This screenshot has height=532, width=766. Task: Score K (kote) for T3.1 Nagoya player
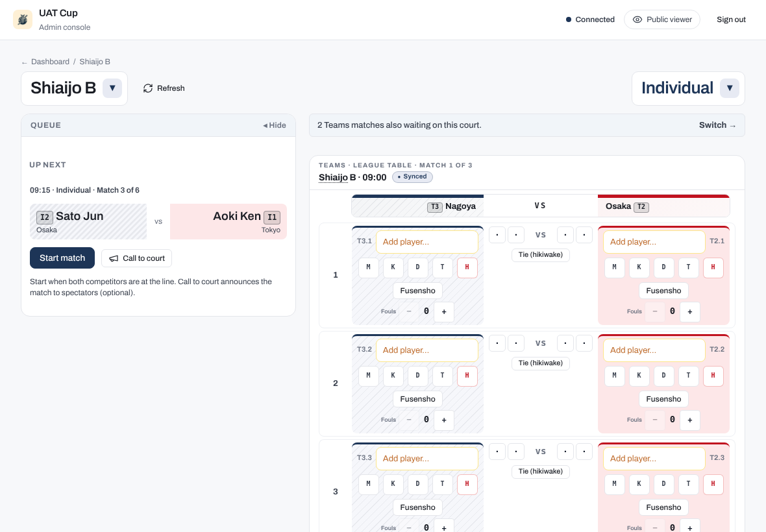coord(393,267)
